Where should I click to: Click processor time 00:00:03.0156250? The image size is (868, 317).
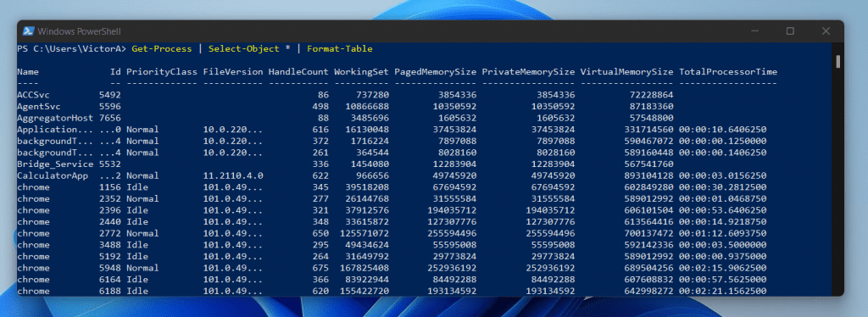pyautogui.click(x=723, y=175)
